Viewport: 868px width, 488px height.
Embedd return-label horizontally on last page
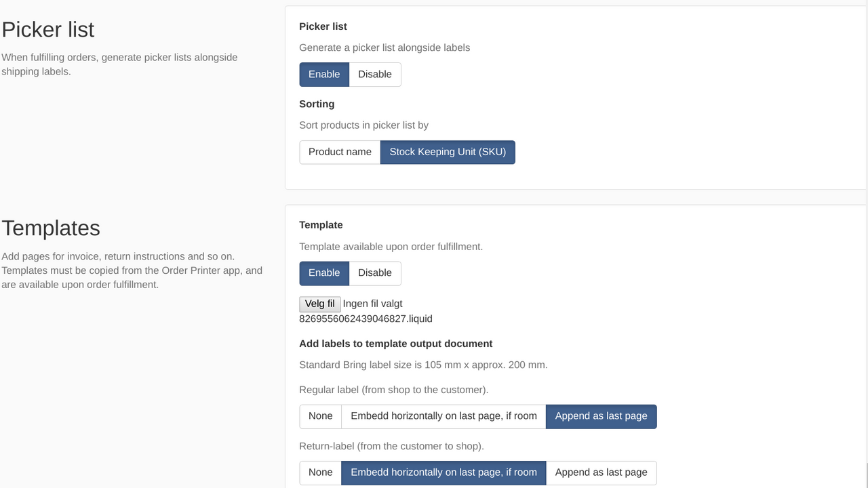pyautogui.click(x=444, y=472)
